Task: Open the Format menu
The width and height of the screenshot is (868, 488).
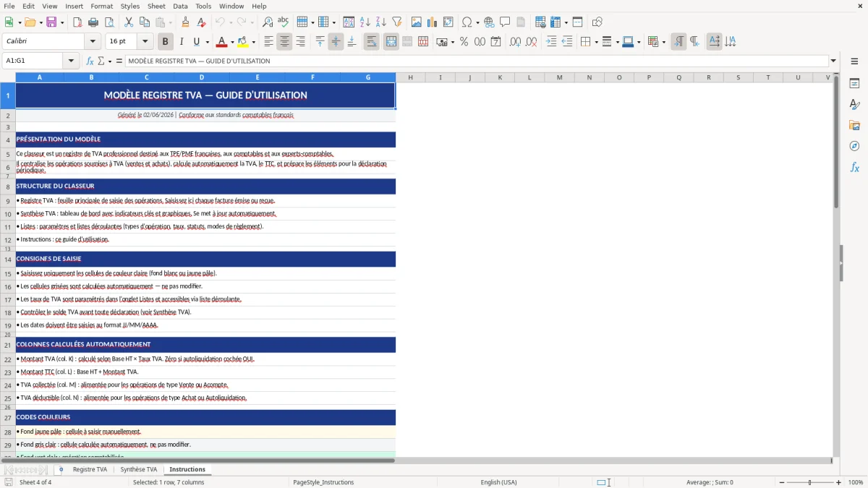Action: pyautogui.click(x=102, y=6)
